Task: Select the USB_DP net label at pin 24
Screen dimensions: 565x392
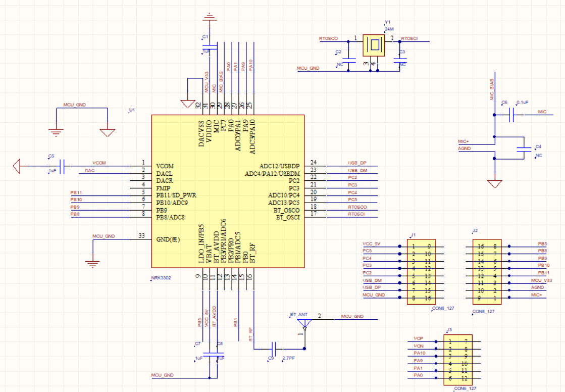Action: pyautogui.click(x=356, y=163)
